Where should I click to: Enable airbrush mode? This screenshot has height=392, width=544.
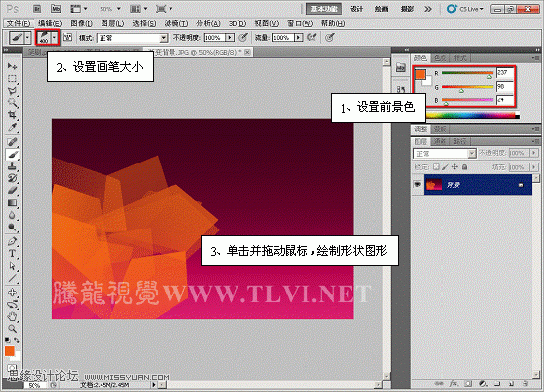(311, 37)
